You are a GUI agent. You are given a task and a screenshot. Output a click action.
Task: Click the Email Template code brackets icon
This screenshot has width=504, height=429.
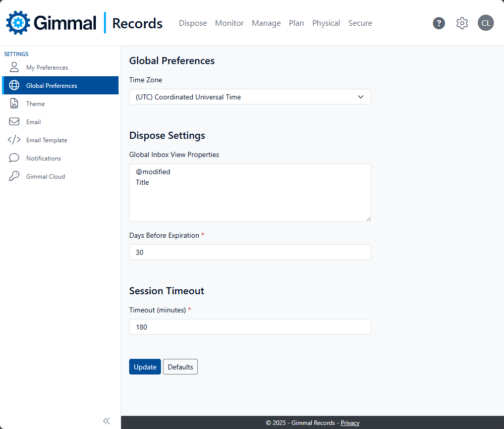14,140
